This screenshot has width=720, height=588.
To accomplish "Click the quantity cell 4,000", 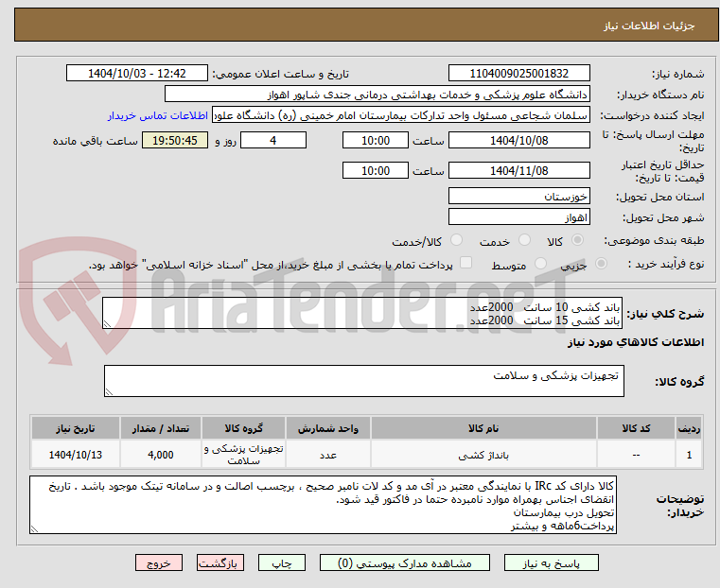I will (x=160, y=455).
